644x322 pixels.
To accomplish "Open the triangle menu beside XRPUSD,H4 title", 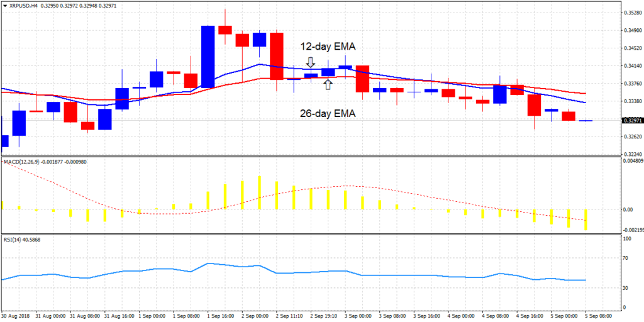I will [5, 5].
